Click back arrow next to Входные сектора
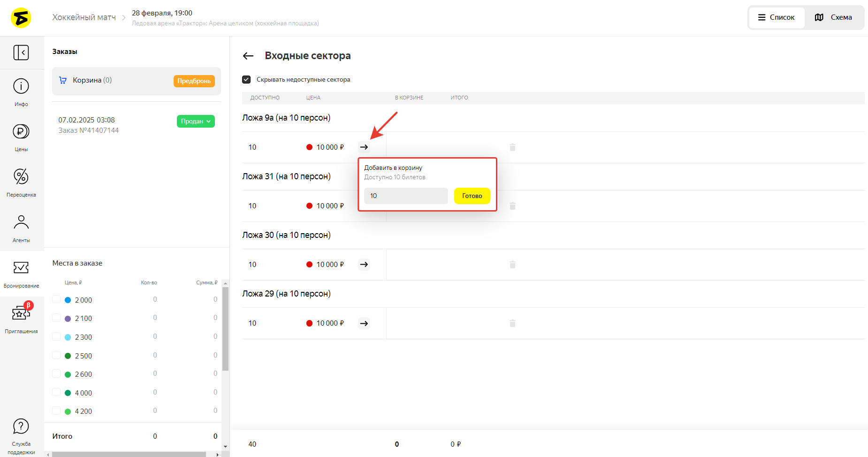This screenshot has height=457, width=868. click(x=248, y=56)
